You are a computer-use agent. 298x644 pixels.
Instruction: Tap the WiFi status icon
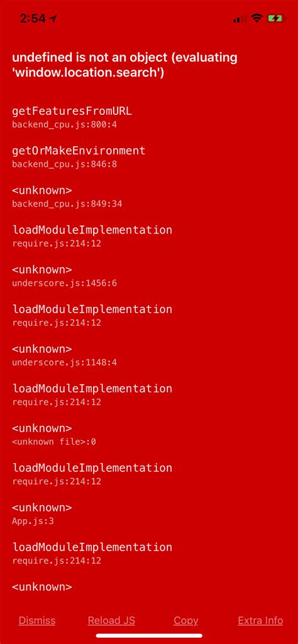[257, 18]
